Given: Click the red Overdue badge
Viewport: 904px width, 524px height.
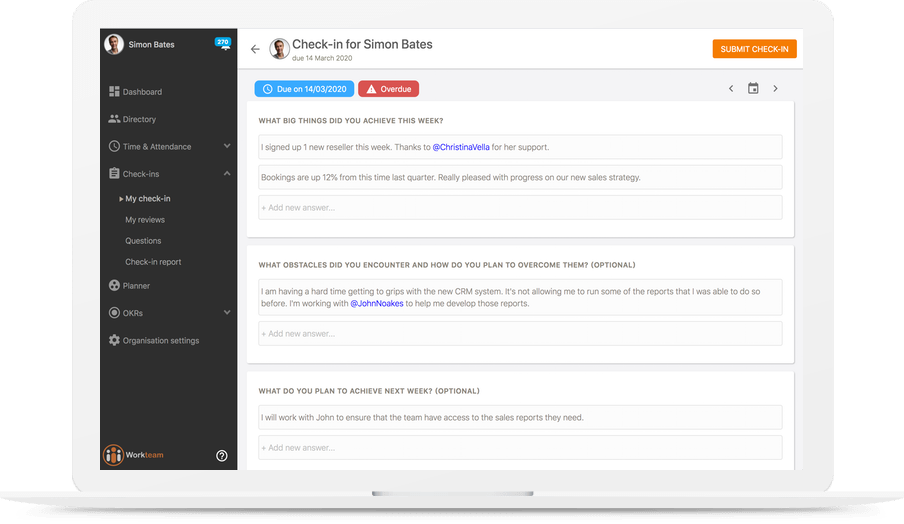Looking at the screenshot, I should pos(389,89).
